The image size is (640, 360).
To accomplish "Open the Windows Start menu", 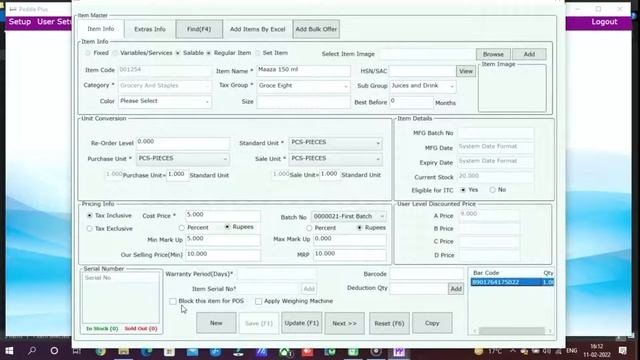I will click(x=9, y=351).
